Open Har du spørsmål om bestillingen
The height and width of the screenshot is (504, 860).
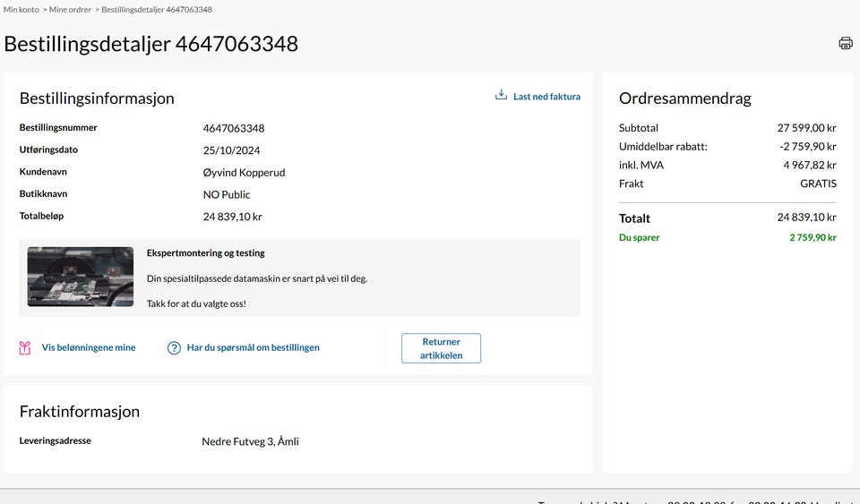point(253,347)
